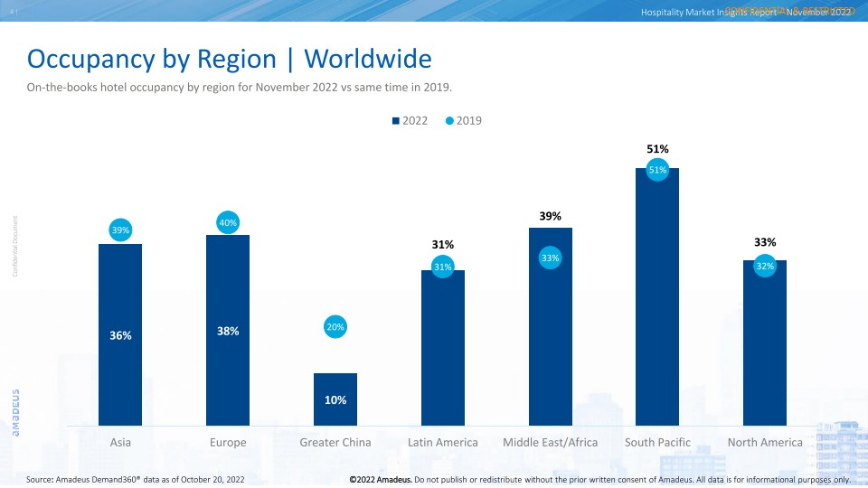Select the North America axis label
Screen dimensions: 868x488
tap(765, 443)
